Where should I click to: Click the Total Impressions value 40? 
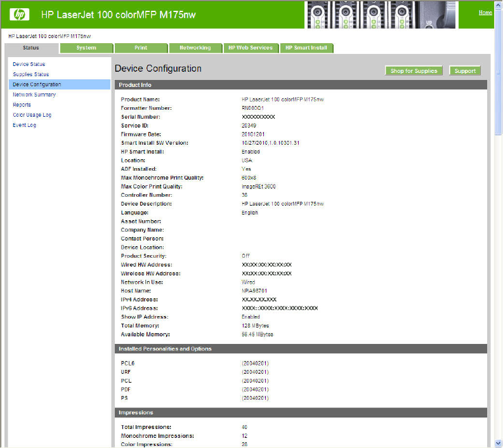244,427
